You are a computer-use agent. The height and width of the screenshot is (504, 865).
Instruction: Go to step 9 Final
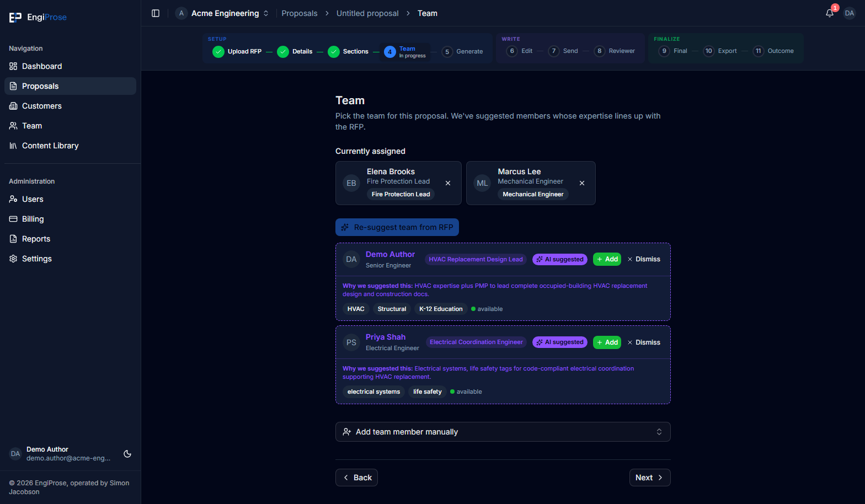point(673,51)
